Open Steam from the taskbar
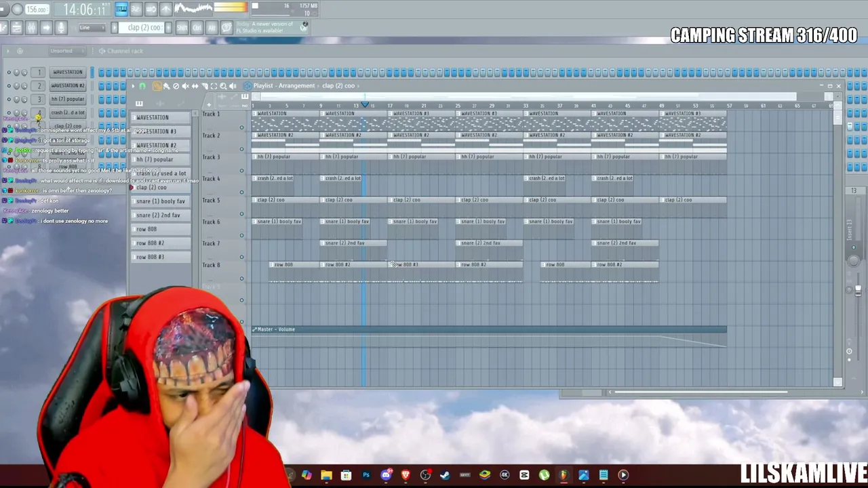Viewport: 868px width, 488px height. 445,475
